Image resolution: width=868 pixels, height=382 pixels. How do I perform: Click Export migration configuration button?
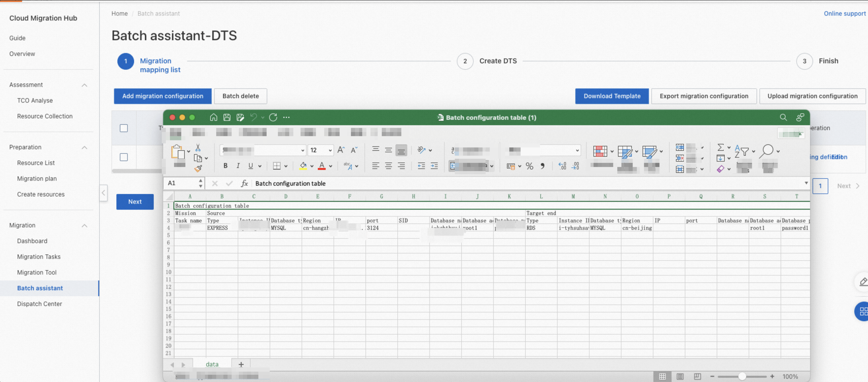coord(703,96)
